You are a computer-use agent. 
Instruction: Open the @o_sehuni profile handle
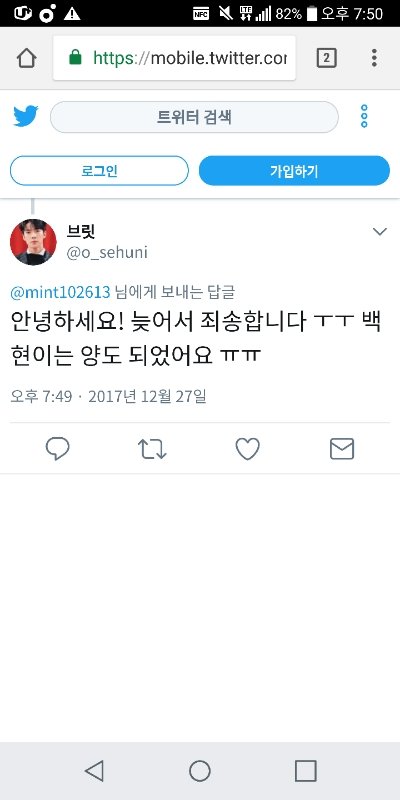click(107, 253)
